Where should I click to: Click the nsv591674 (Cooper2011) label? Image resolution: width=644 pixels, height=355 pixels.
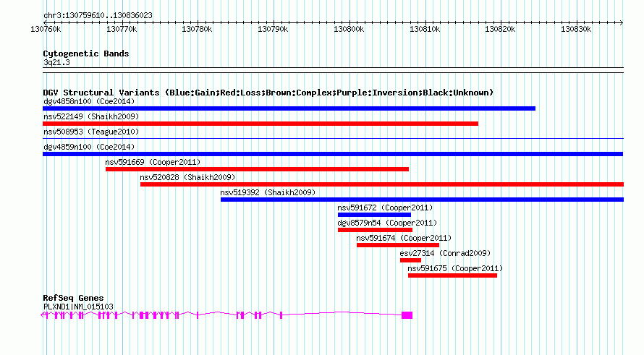(404, 238)
